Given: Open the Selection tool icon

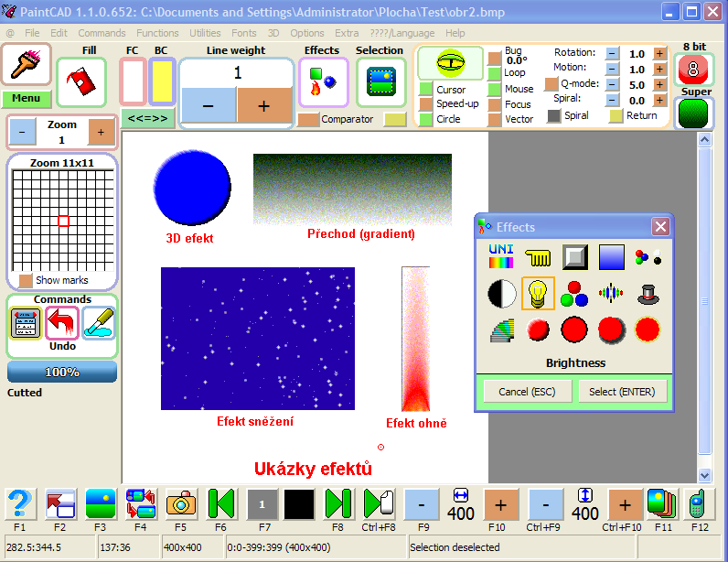Looking at the screenshot, I should coord(381,82).
